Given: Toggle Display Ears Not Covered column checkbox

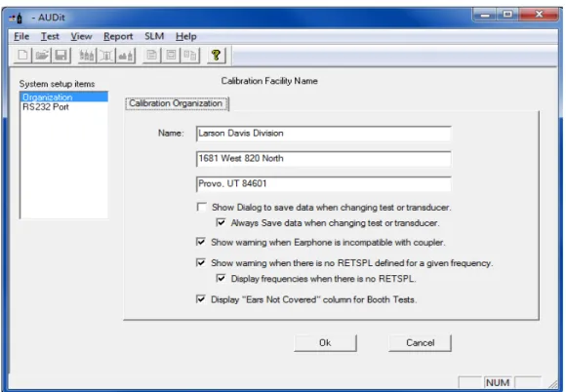Looking at the screenshot, I should click(x=201, y=299).
